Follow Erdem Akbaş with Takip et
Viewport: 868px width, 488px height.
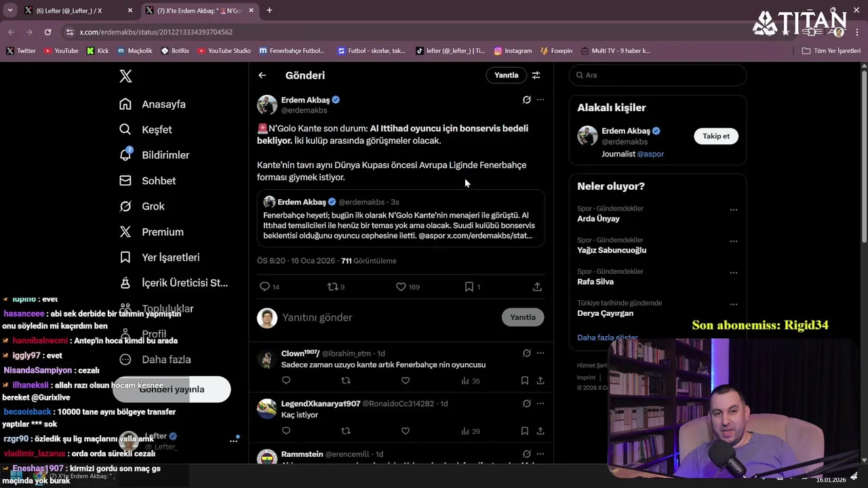716,136
